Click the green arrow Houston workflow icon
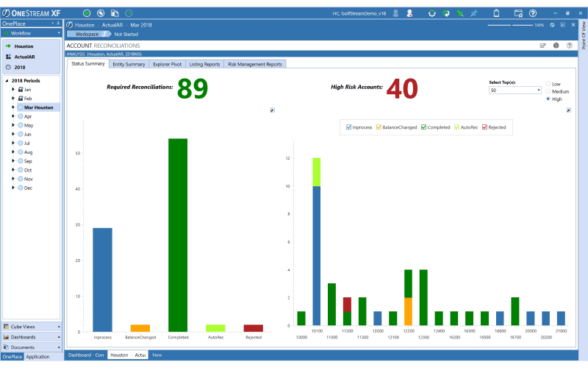 [8, 46]
